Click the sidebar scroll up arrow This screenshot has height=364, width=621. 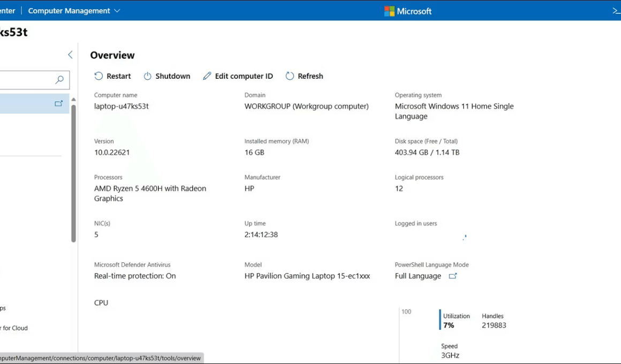(x=74, y=100)
